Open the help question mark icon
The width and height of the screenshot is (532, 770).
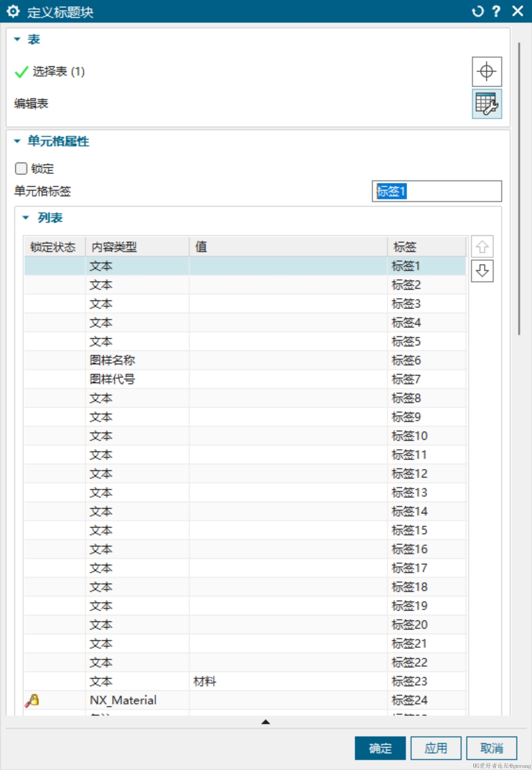pos(496,11)
